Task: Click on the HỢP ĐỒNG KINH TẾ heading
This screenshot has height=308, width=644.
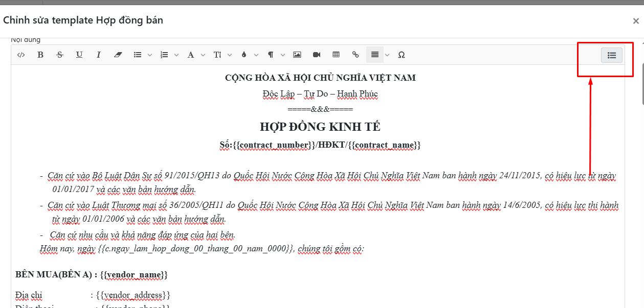Action: (x=320, y=127)
